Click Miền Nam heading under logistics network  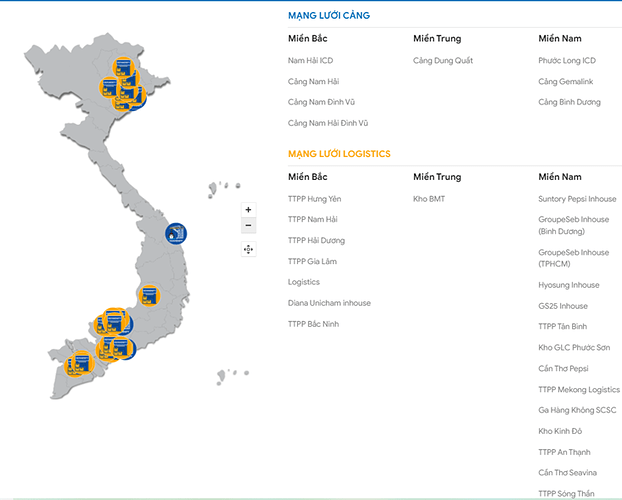[x=560, y=177]
